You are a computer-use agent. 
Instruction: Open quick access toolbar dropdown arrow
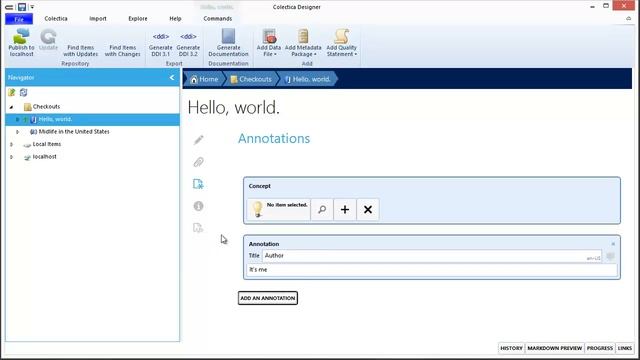click(x=32, y=7)
